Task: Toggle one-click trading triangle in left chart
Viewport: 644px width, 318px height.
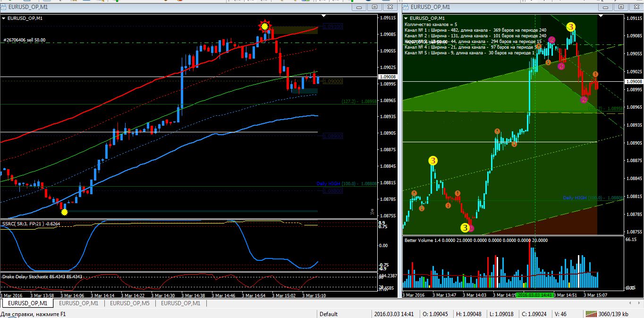Action: (x=4, y=18)
